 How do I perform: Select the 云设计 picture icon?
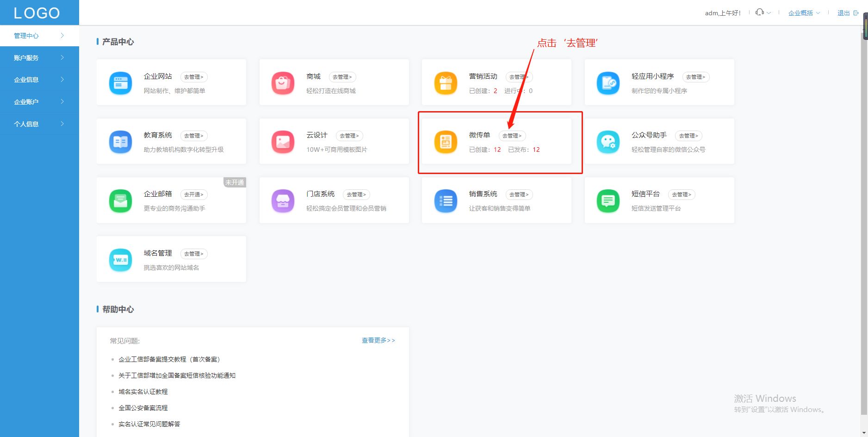(283, 142)
